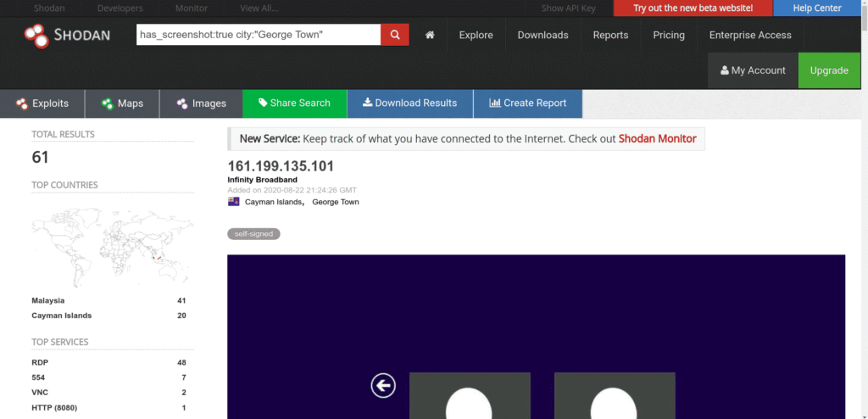Click the Download Results button
The height and width of the screenshot is (419, 868).
click(x=410, y=103)
